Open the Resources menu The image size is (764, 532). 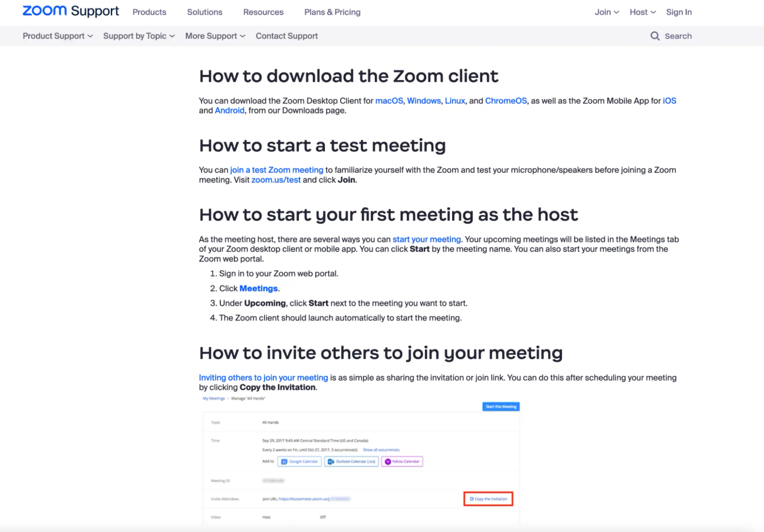coord(263,12)
